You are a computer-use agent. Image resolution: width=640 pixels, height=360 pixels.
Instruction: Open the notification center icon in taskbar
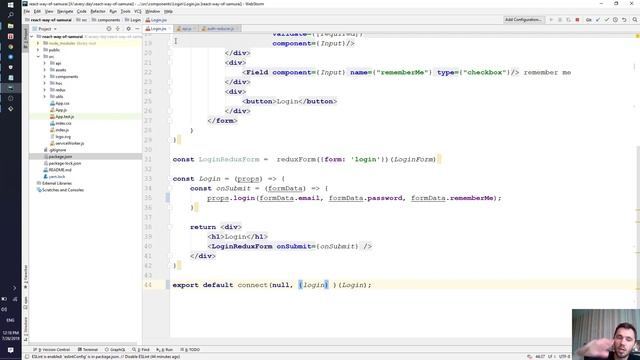pyautogui.click(x=11, y=350)
